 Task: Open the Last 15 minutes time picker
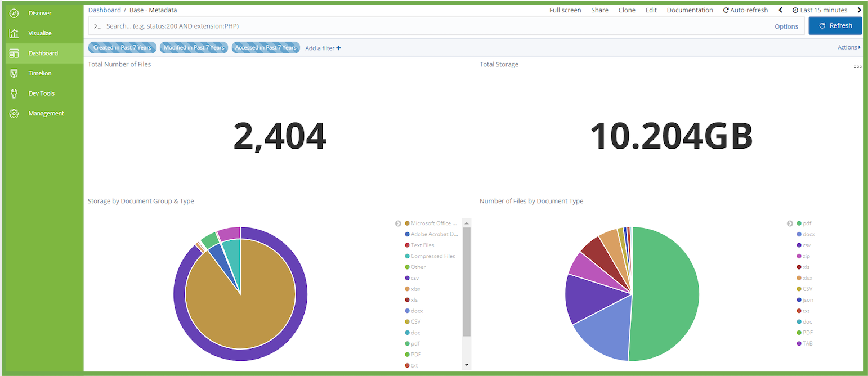(x=822, y=10)
